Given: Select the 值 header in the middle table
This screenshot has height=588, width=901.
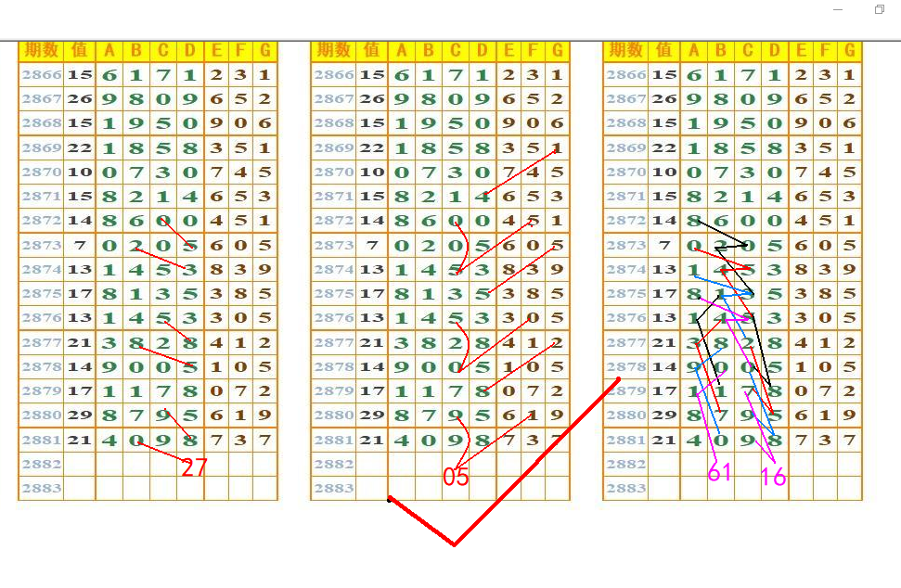Looking at the screenshot, I should click(372, 50).
